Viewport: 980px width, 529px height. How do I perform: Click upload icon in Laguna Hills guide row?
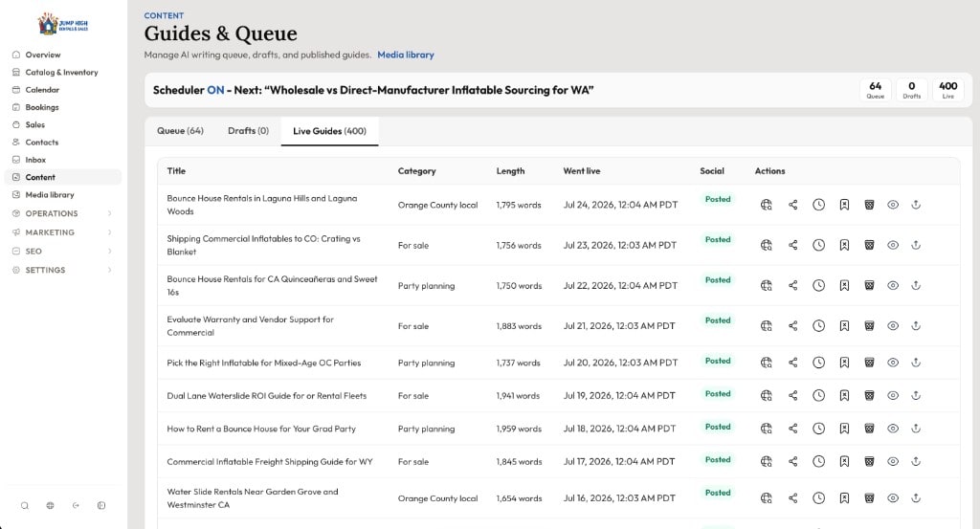[916, 205]
